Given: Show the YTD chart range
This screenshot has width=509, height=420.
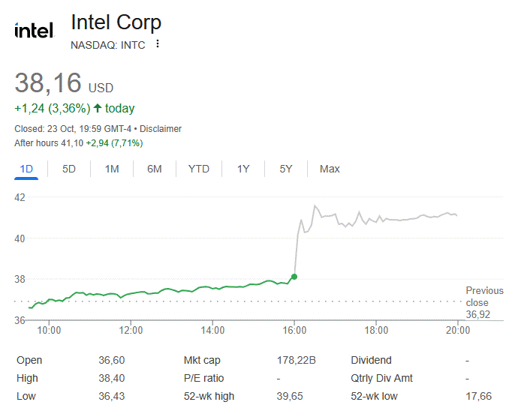Looking at the screenshot, I should 199,169.
